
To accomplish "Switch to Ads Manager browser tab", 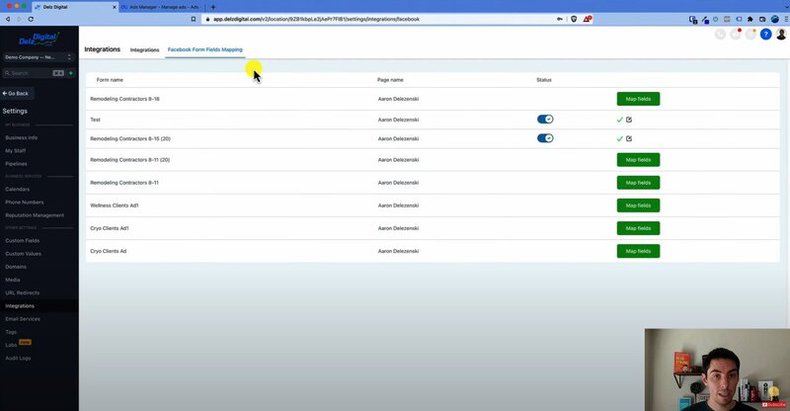I will [161, 7].
